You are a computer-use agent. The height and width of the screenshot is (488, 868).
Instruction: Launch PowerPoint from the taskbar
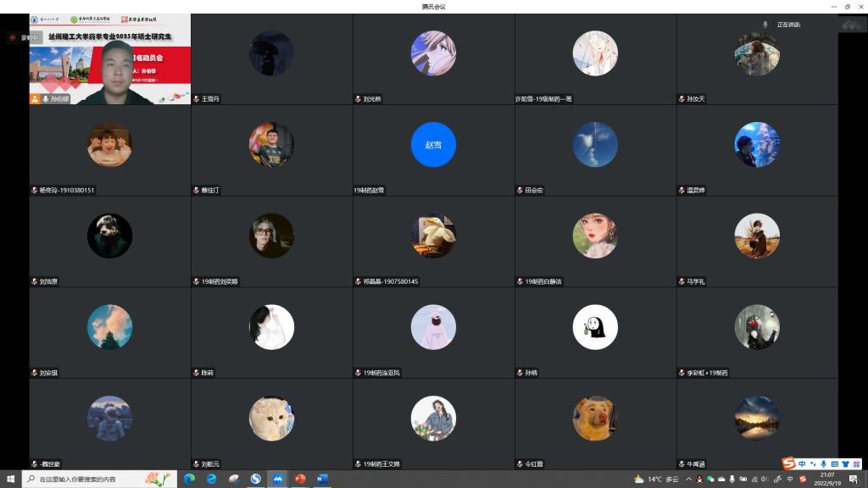coord(299,479)
